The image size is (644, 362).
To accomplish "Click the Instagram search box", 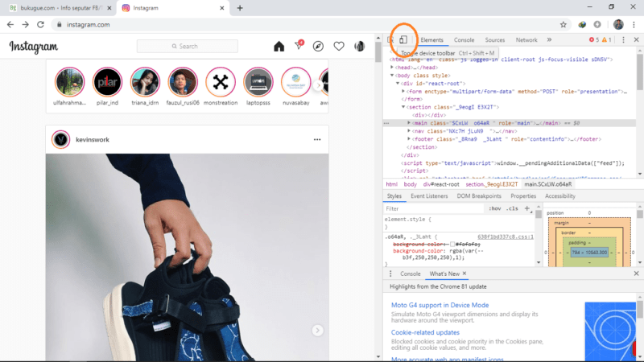I will (x=188, y=47).
